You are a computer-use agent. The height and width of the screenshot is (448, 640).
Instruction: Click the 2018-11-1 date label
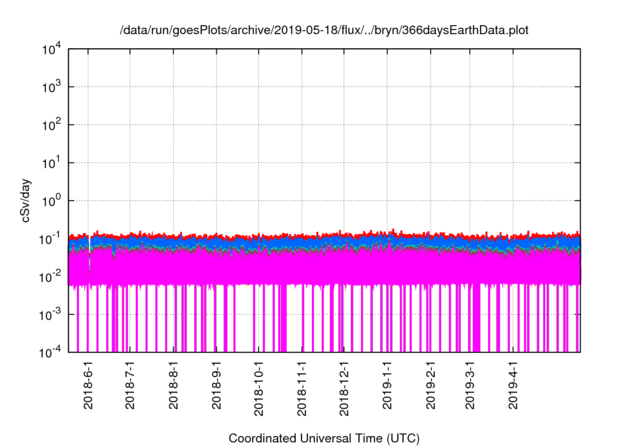coord(302,388)
